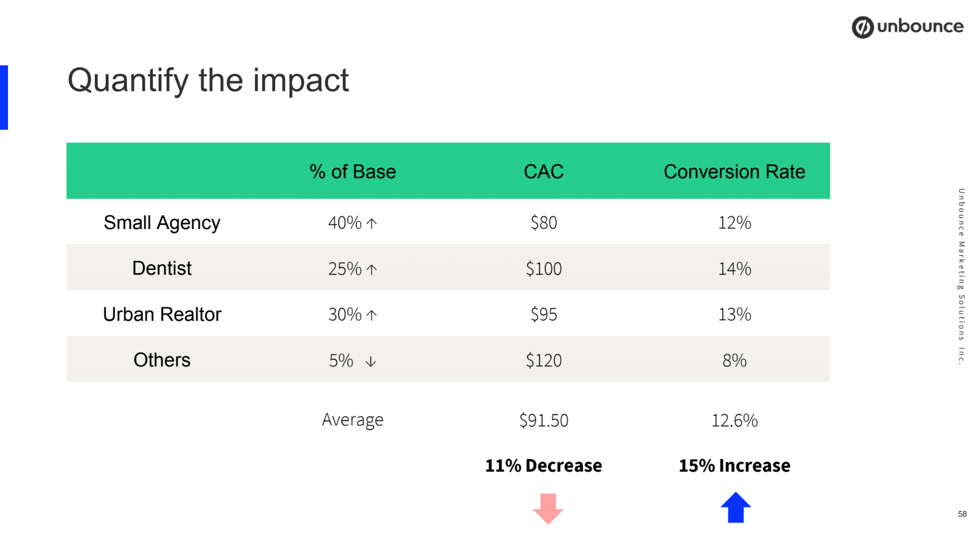Image resolution: width=980 pixels, height=551 pixels.
Task: Click the 'Conversion Rate' column header
Action: [x=734, y=172]
